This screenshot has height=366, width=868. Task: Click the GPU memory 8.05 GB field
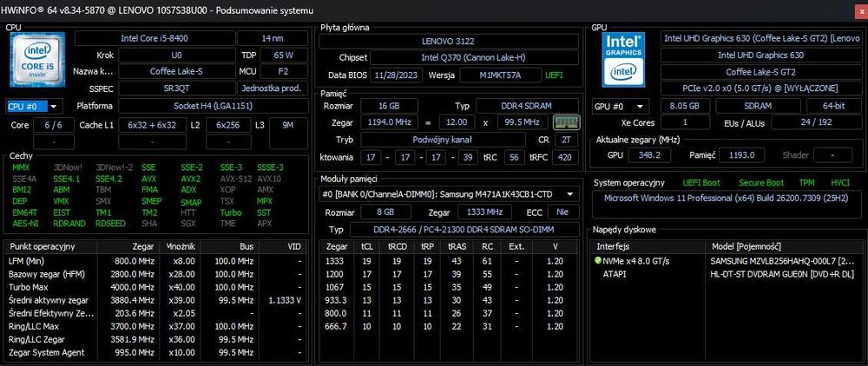684,107
